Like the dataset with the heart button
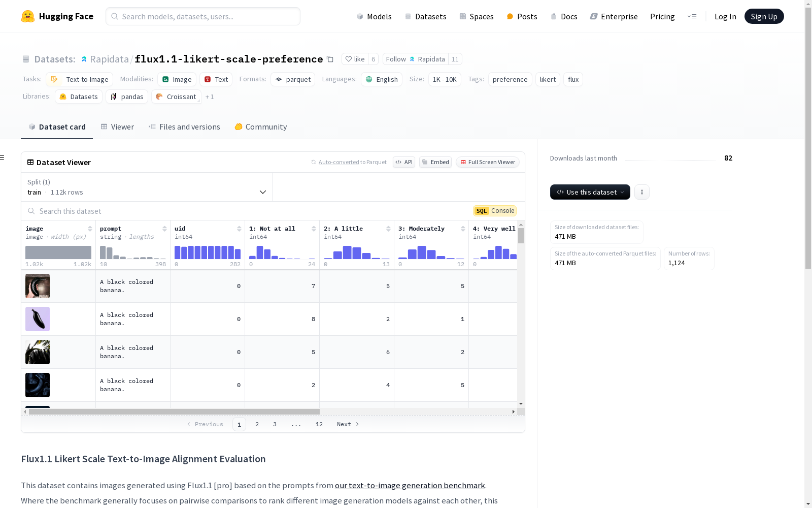The image size is (812, 508). tap(355, 59)
